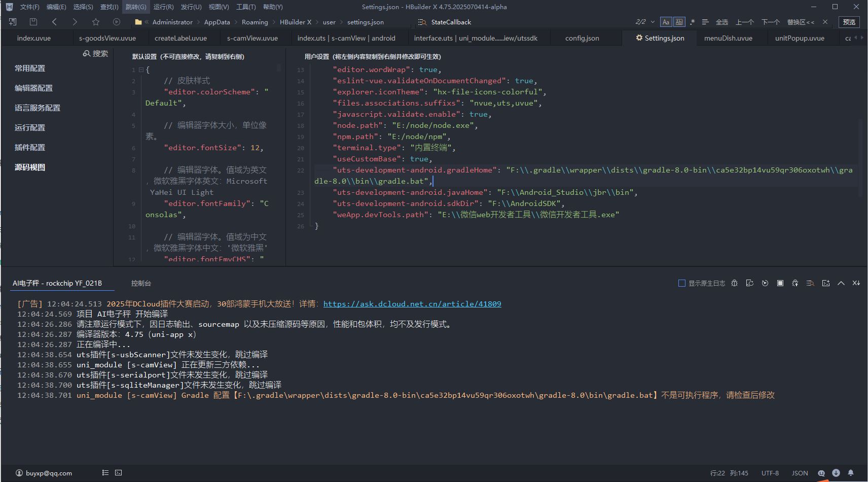Image resolution: width=868 pixels, height=482 pixels.
Task: Open 工具(T) menu
Action: point(246,7)
